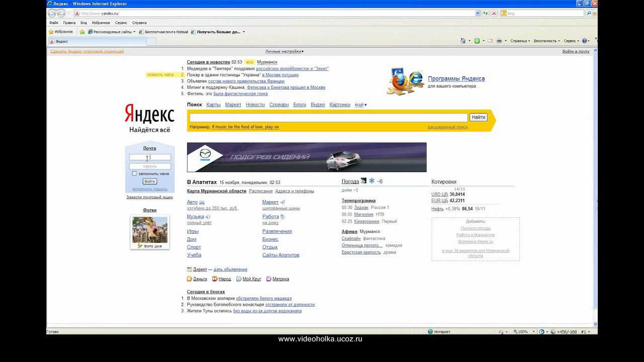Click the snowflake weather icon

coord(372,181)
